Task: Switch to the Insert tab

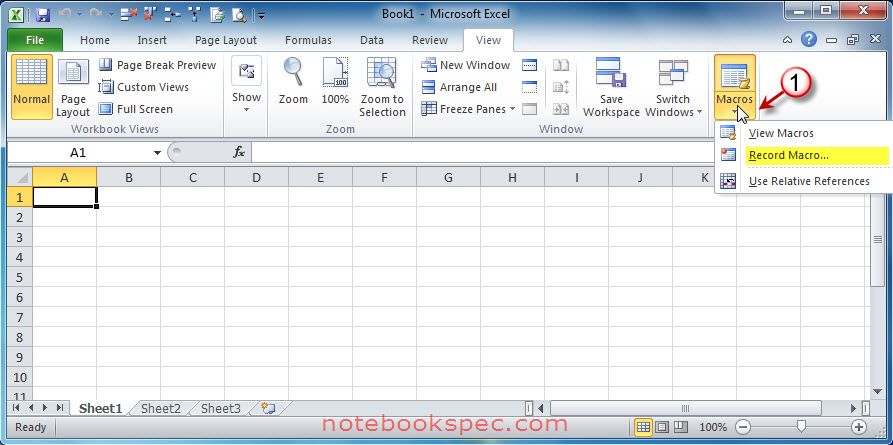Action: (152, 40)
